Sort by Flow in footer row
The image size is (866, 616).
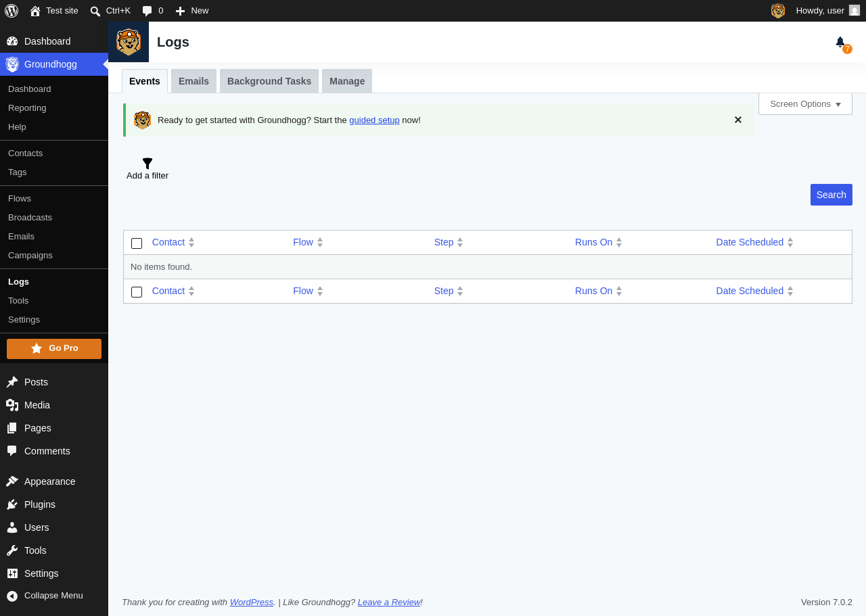click(308, 291)
